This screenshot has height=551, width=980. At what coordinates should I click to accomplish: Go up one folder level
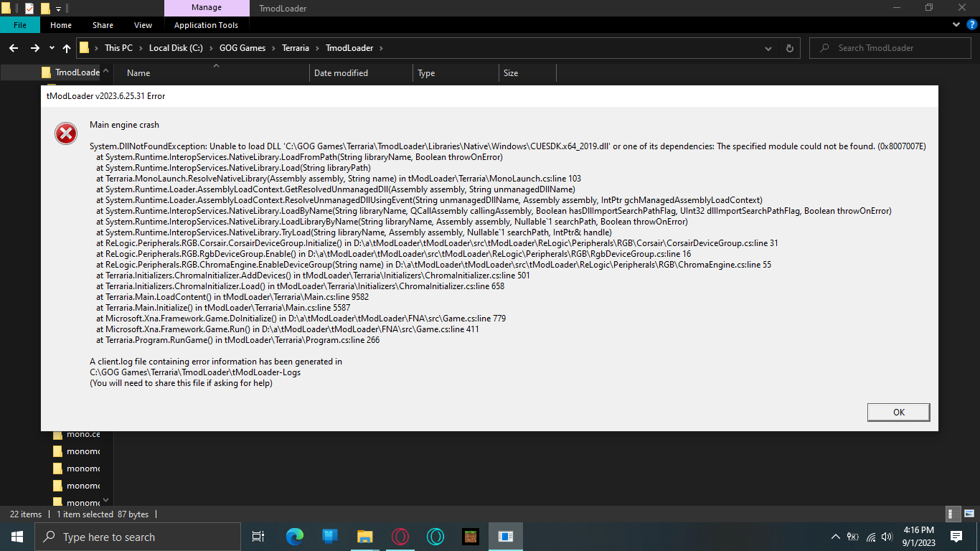(67, 48)
